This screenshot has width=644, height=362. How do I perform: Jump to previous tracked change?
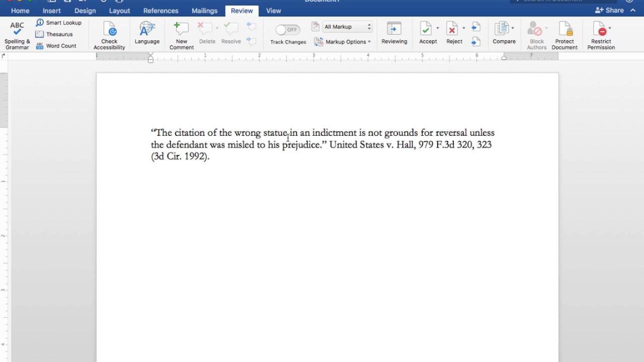[x=476, y=27]
